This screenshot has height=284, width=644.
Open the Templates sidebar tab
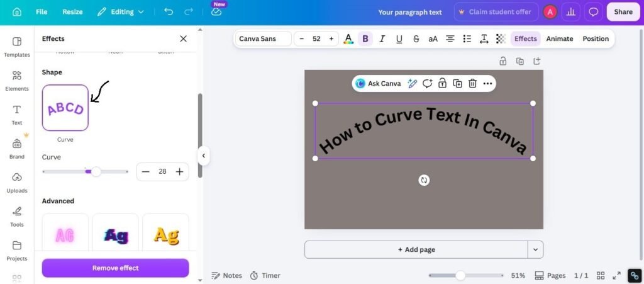pos(17,47)
